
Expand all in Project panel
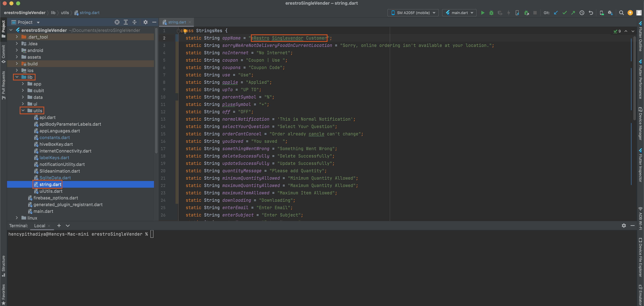point(126,22)
